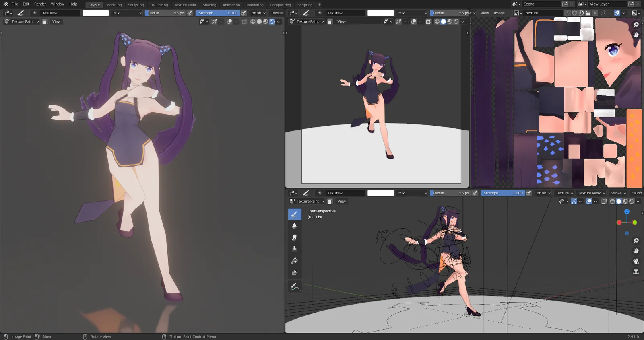
Task: Click the Radius slider in bottom-right header
Action: (x=450, y=193)
